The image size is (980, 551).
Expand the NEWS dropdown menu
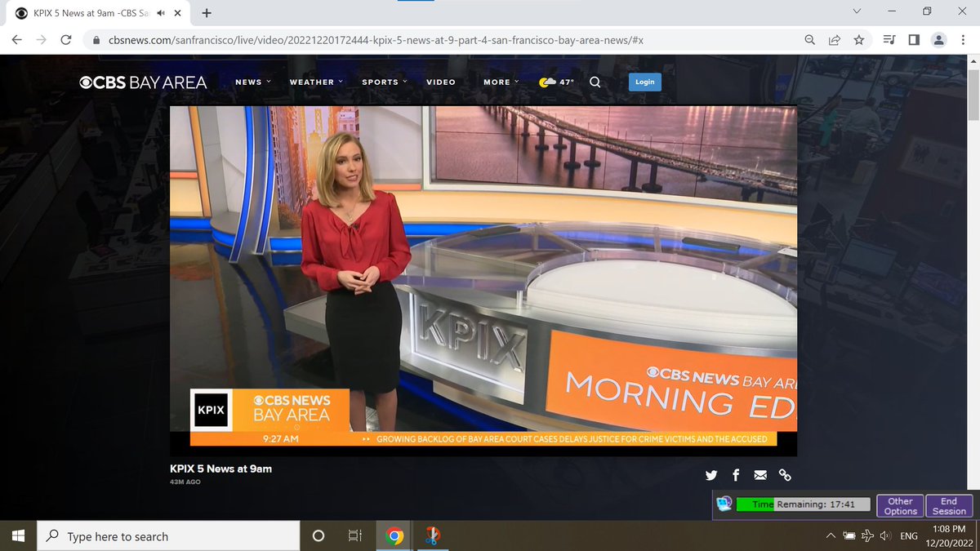[253, 82]
